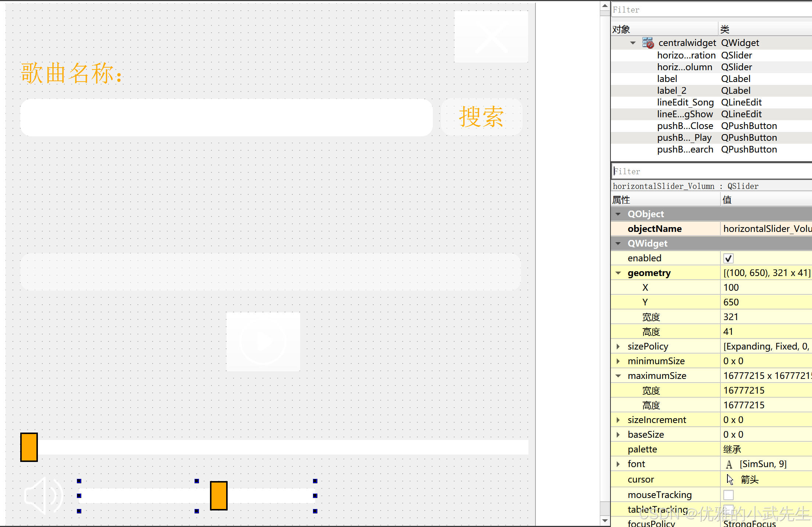812x527 pixels.
Task: Click the volume slider orange handle
Action: pyautogui.click(x=219, y=495)
